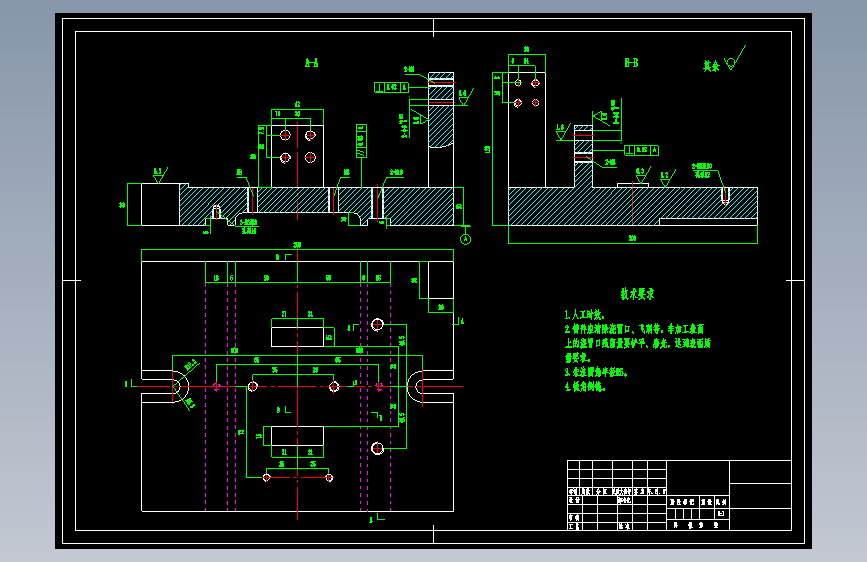Click the 其余 surface finish note

point(711,66)
